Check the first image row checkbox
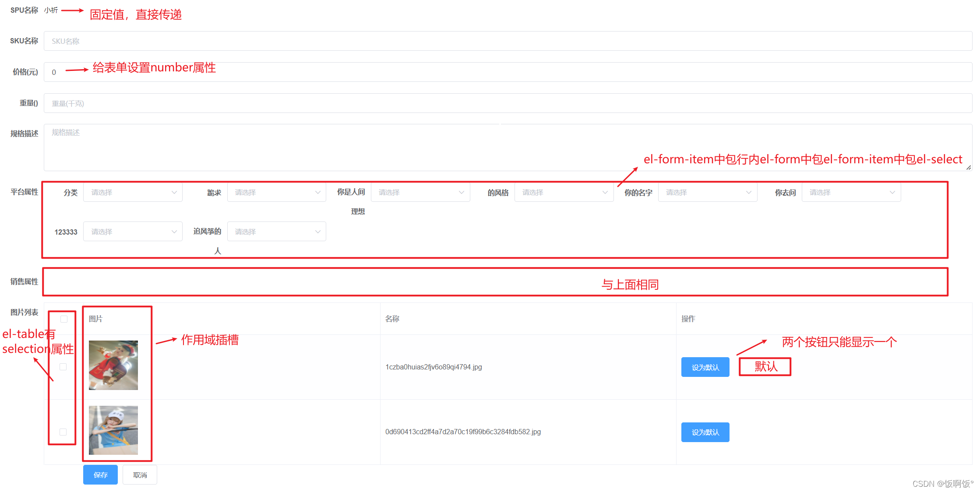Viewport: 980px width, 492px height. [63, 367]
